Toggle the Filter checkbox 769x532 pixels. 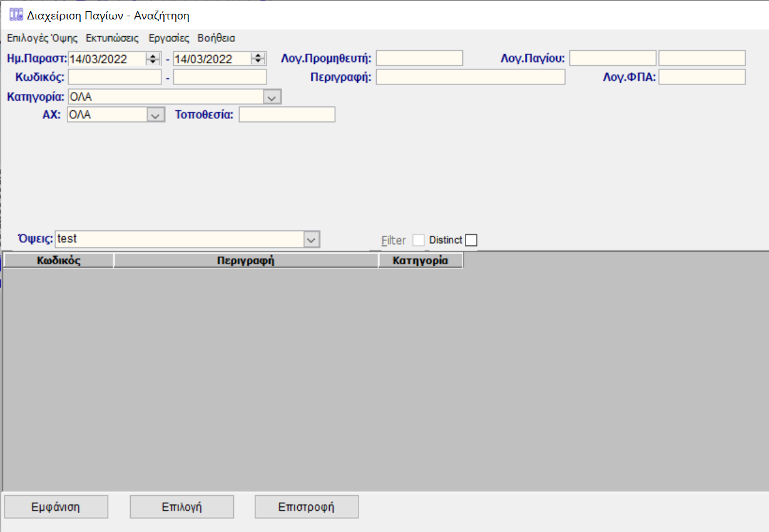[x=418, y=240]
